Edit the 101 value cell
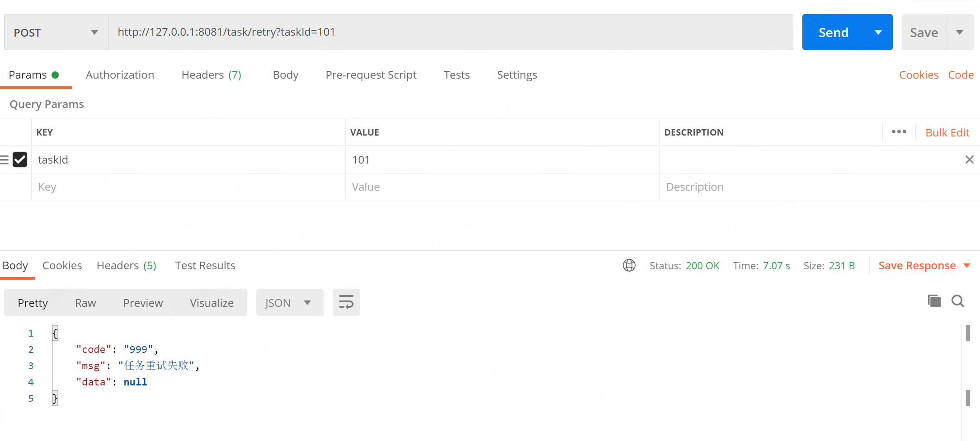The height and width of the screenshot is (441, 980). pyautogui.click(x=502, y=160)
